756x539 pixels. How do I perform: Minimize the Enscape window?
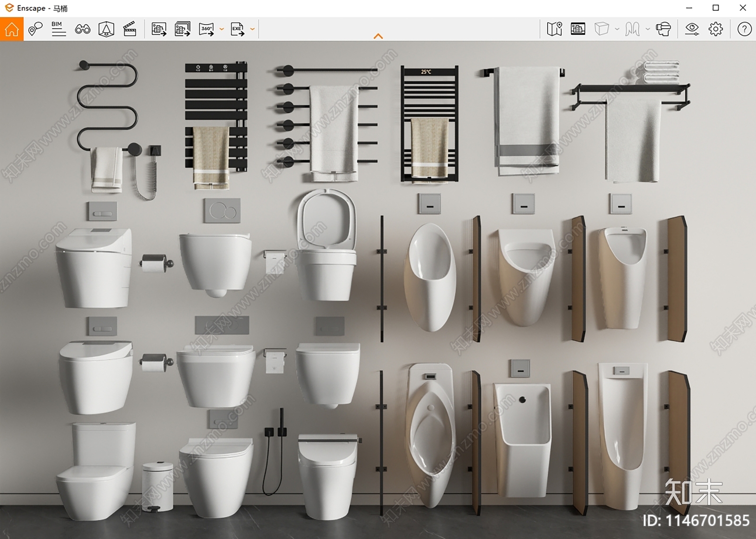[x=689, y=8]
